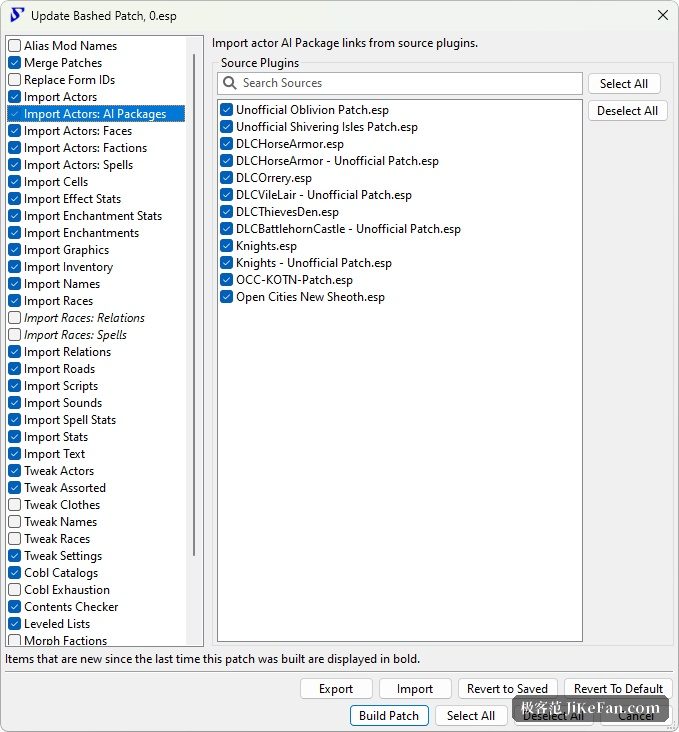This screenshot has height=732, width=679.
Task: Select the Tweak Settings row
Action: coord(96,556)
